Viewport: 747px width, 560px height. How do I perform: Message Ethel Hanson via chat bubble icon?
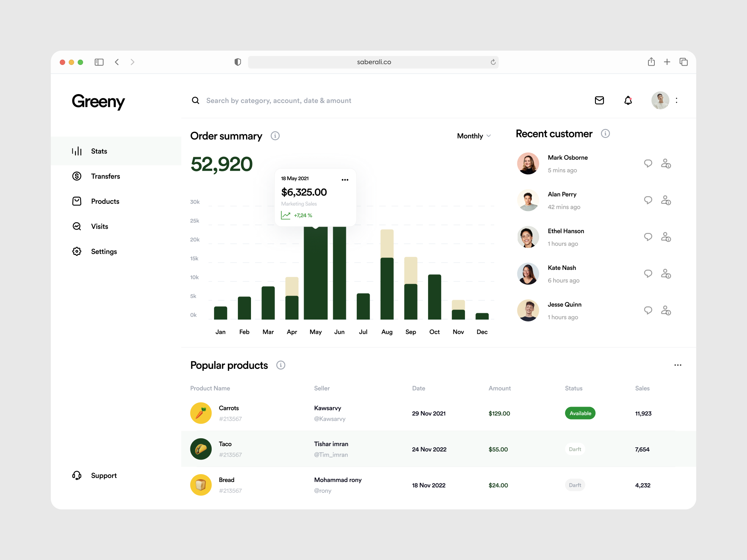coord(648,237)
